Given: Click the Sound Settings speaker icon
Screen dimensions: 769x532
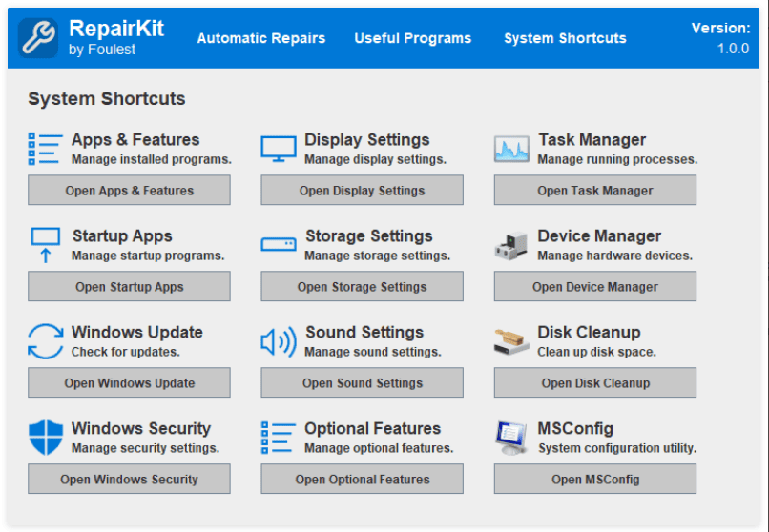Looking at the screenshot, I should pos(279,341).
